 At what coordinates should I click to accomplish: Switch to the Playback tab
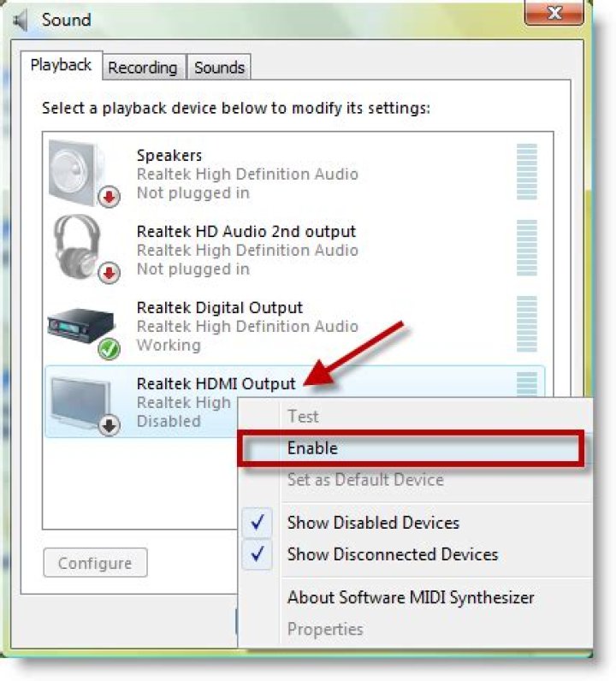point(61,66)
